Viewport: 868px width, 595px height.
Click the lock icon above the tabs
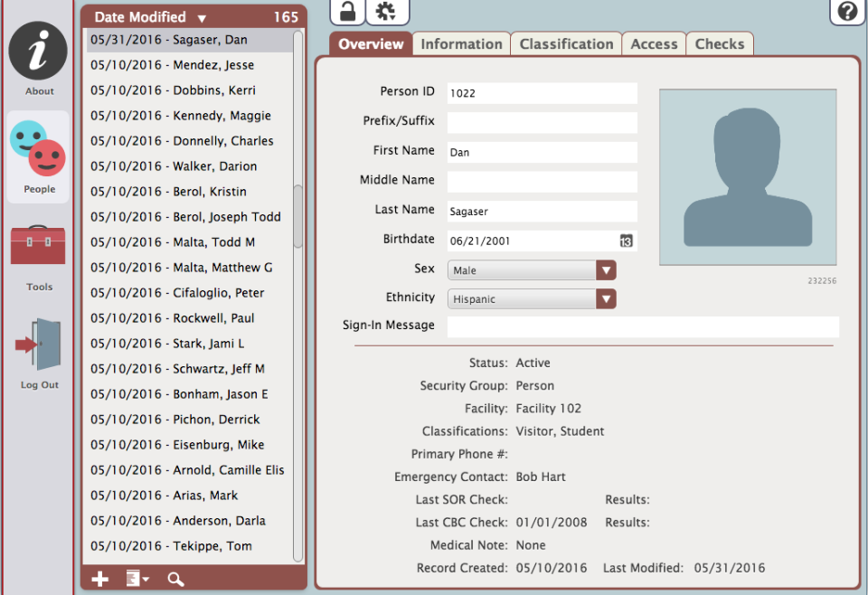(x=348, y=13)
